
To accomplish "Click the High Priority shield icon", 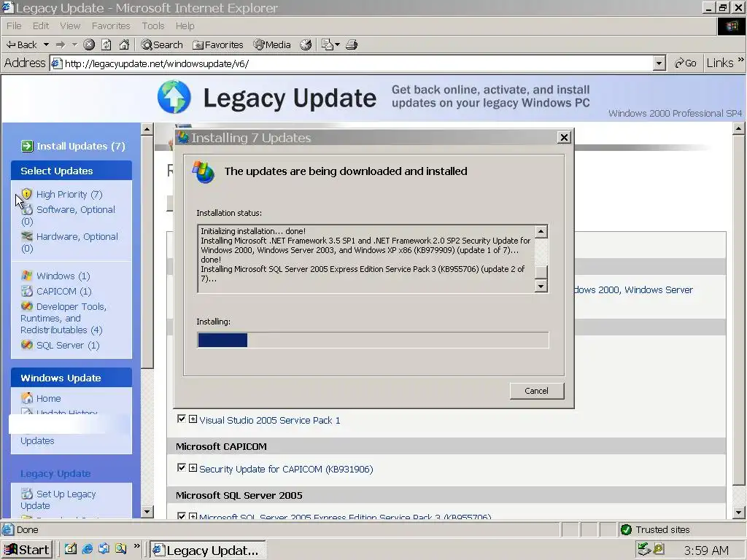I will coord(27,194).
